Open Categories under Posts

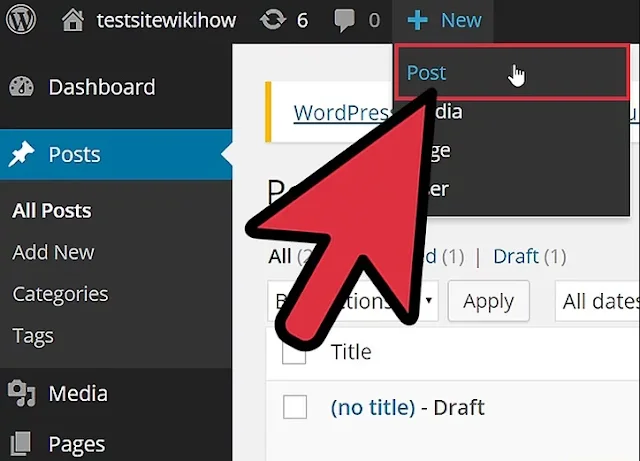point(60,294)
